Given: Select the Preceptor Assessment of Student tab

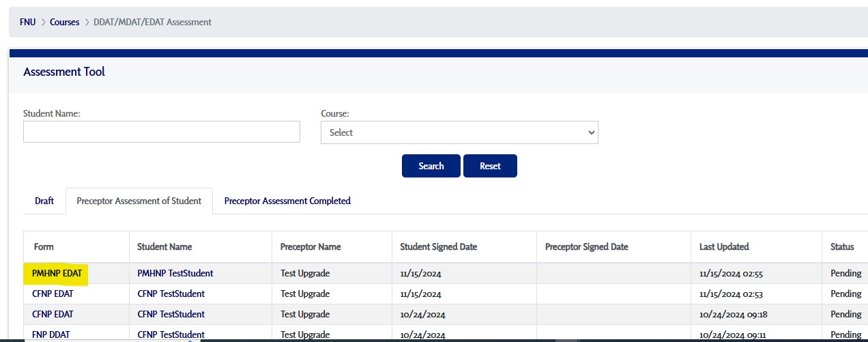Looking at the screenshot, I should [x=139, y=201].
